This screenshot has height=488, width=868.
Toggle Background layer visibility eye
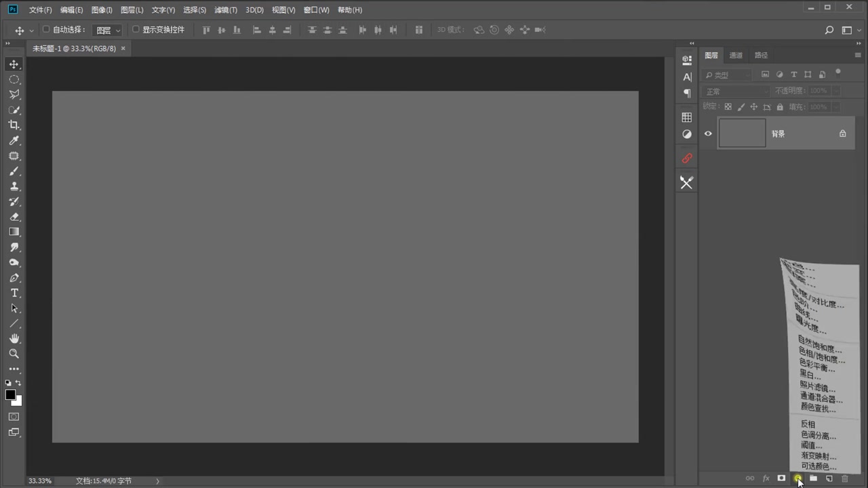(708, 134)
